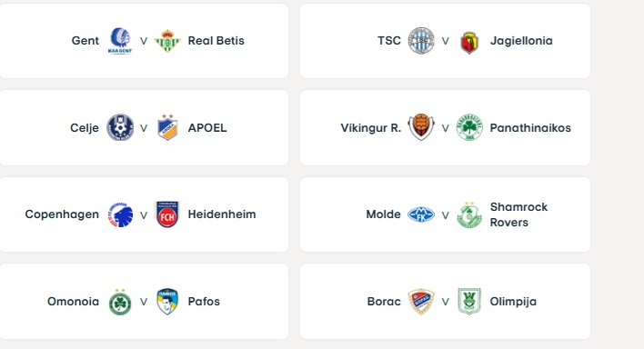The image size is (644, 349).
Task: Open the Copenhagen v Heidenheim match card
Action: (144, 214)
